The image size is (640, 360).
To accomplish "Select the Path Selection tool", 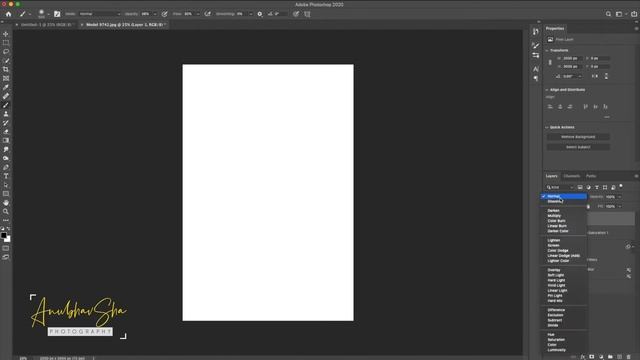I will pos(6,185).
